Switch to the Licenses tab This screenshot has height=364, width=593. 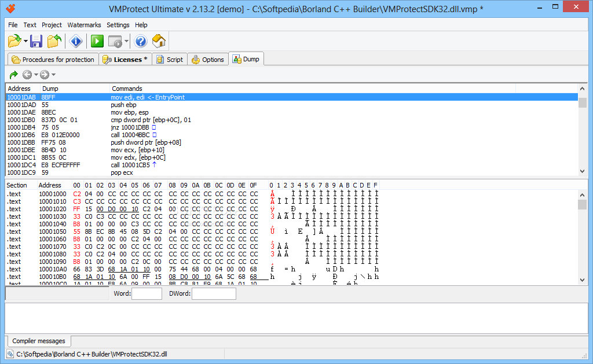[x=126, y=60]
